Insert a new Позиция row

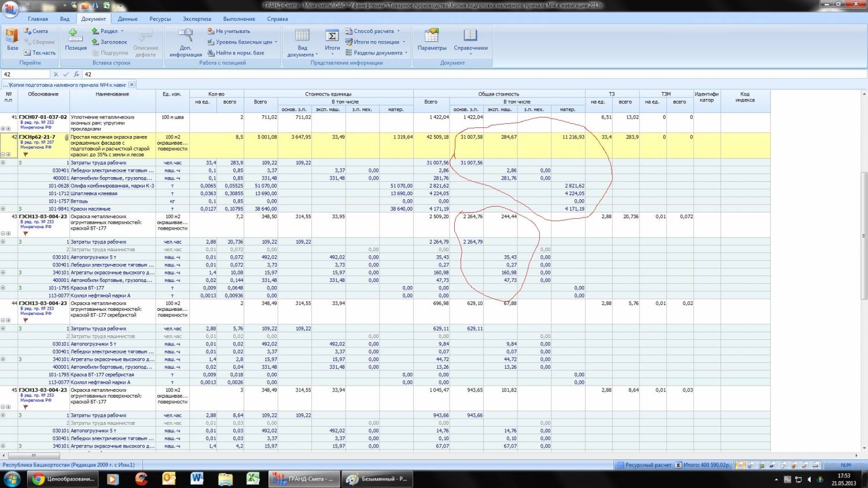76,39
